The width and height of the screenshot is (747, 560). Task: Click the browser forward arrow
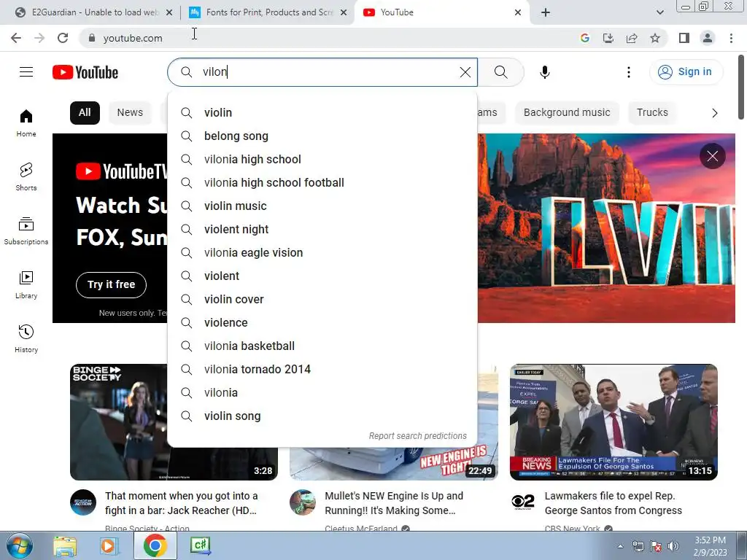pos(39,38)
